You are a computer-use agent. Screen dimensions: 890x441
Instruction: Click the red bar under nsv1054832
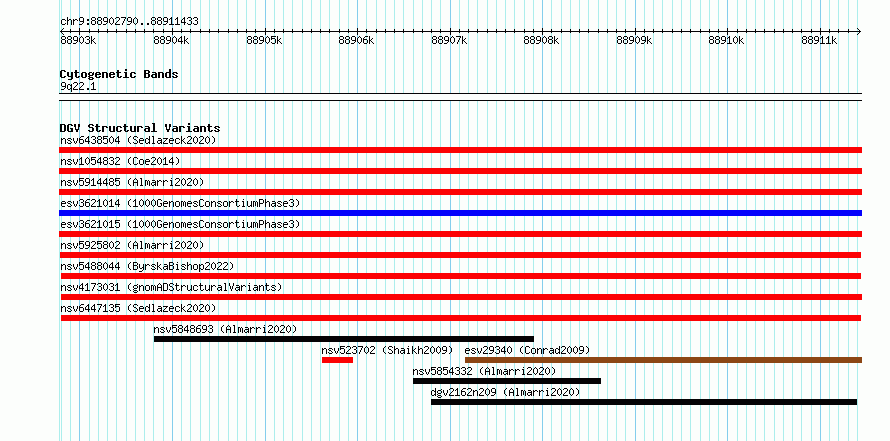click(x=460, y=171)
